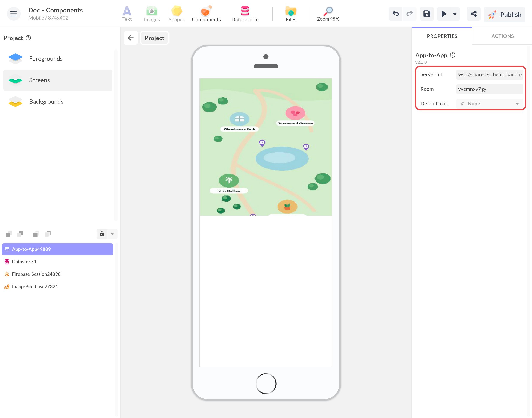Run the app preview with Play
The width and height of the screenshot is (532, 418).
pyautogui.click(x=444, y=14)
